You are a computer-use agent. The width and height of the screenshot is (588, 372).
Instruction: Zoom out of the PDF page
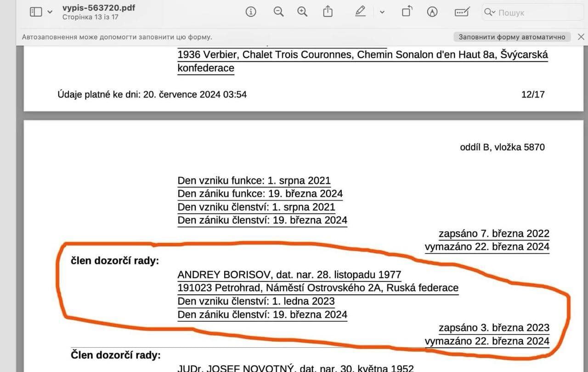278,12
